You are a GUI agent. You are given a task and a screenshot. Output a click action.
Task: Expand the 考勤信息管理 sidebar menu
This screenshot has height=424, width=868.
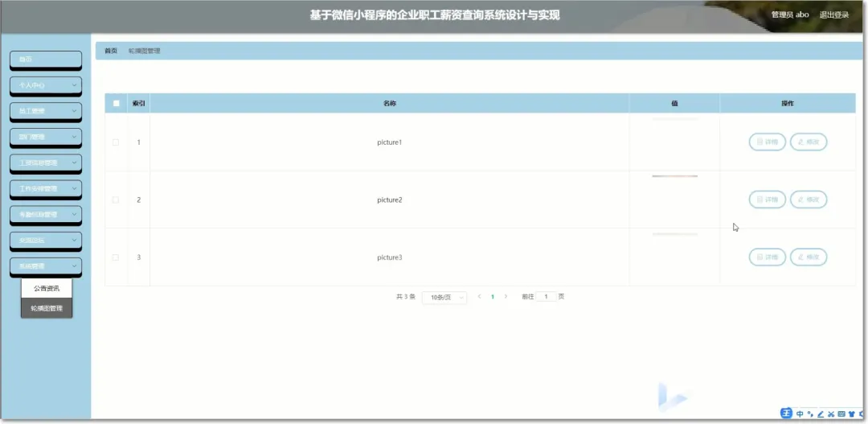(x=46, y=215)
